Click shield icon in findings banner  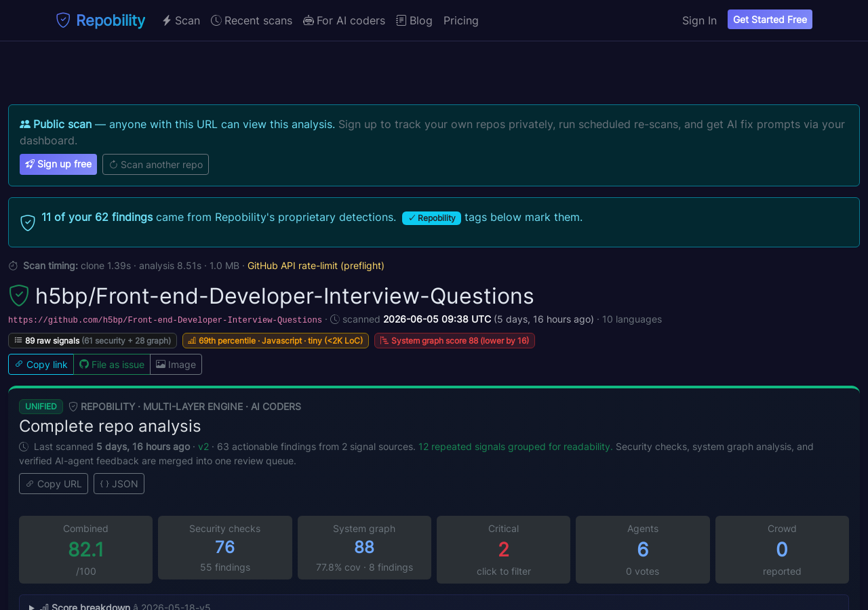pos(28,222)
